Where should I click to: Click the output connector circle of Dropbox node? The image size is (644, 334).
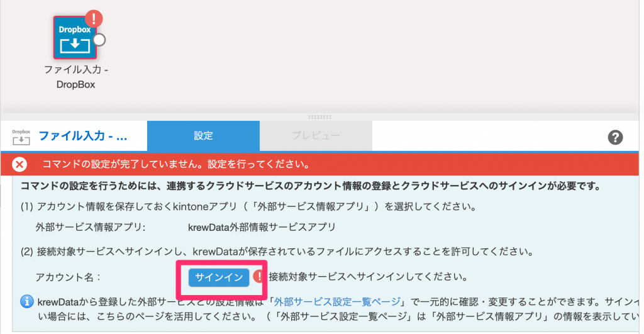click(x=99, y=40)
